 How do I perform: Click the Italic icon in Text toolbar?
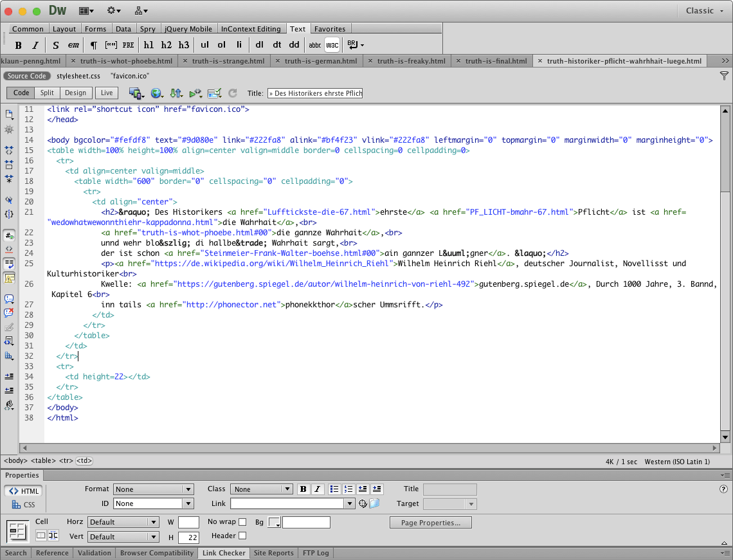point(35,45)
